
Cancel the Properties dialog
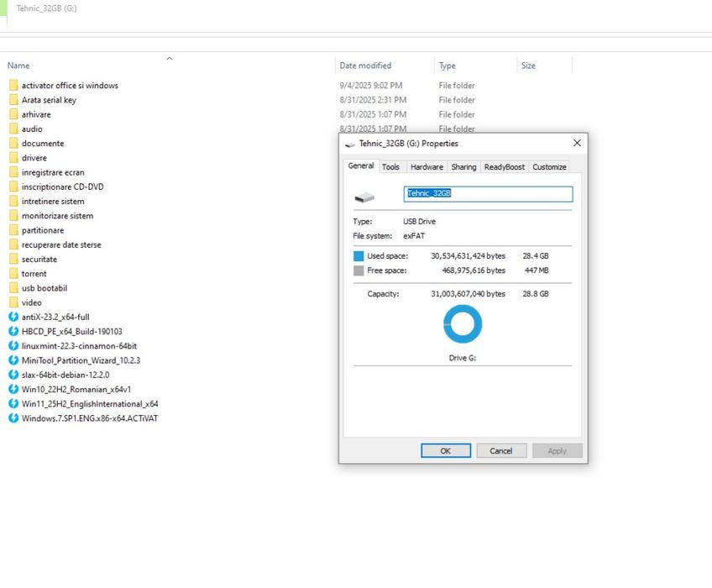[501, 451]
